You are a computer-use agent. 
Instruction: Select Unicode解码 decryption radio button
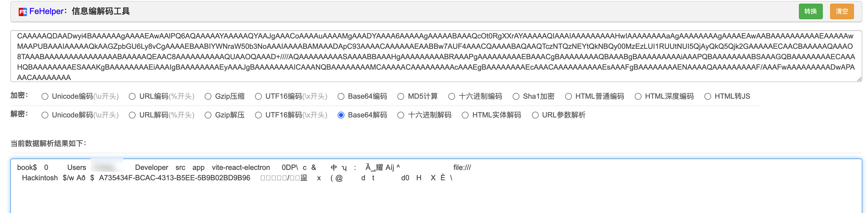(x=45, y=115)
